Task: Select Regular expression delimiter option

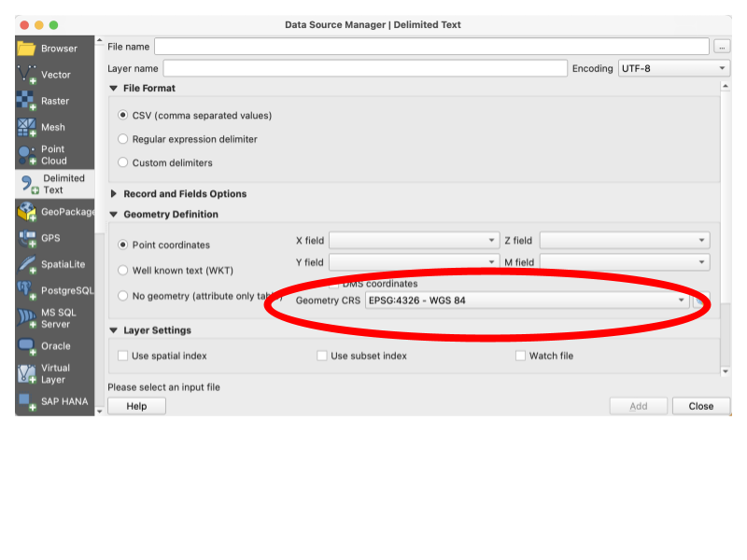Action: coord(123,139)
